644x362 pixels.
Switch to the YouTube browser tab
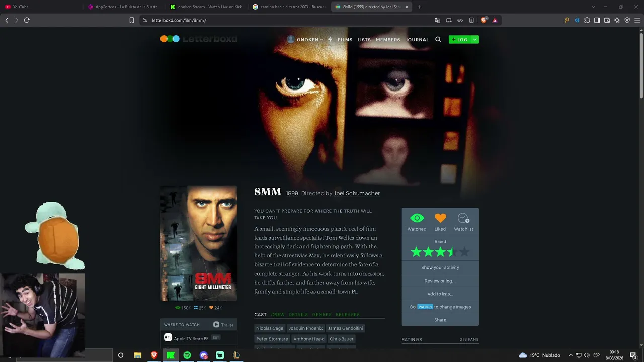(x=40, y=7)
